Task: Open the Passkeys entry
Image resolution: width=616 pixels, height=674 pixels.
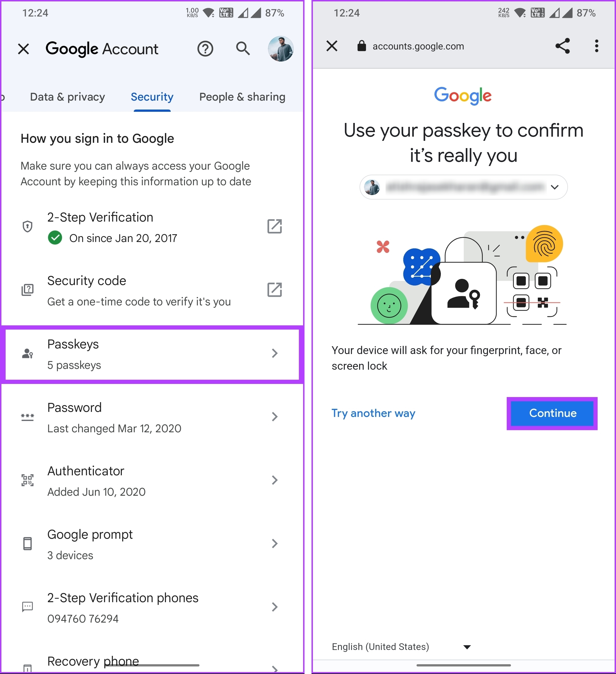Action: [152, 354]
